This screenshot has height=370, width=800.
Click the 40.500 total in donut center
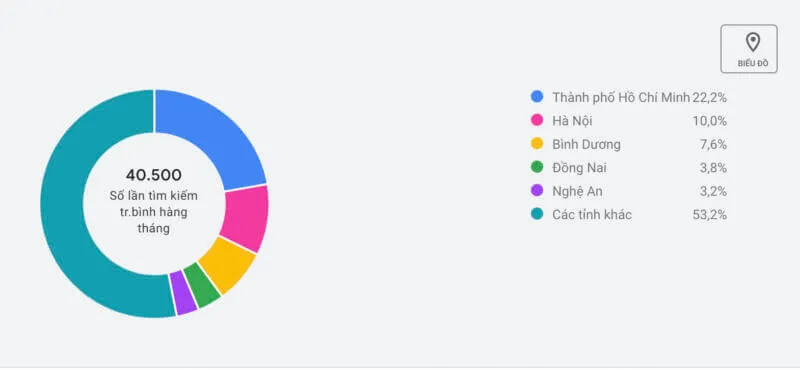click(x=154, y=175)
